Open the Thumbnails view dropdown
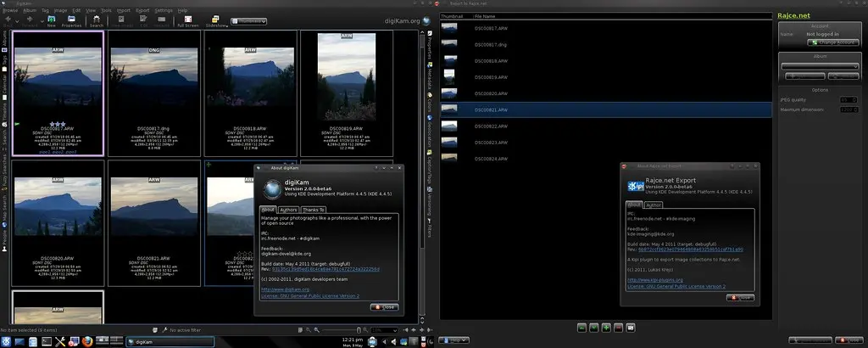 coord(249,20)
